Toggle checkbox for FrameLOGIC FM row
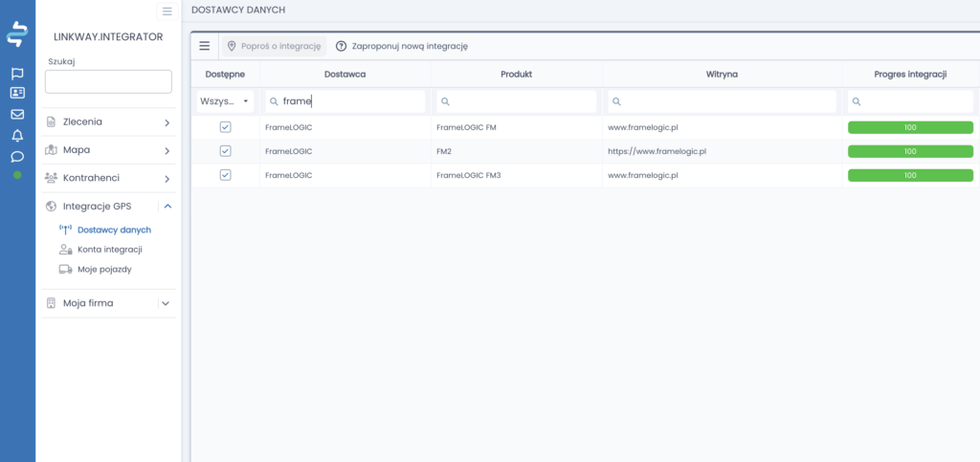The height and width of the screenshot is (462, 980). (225, 127)
